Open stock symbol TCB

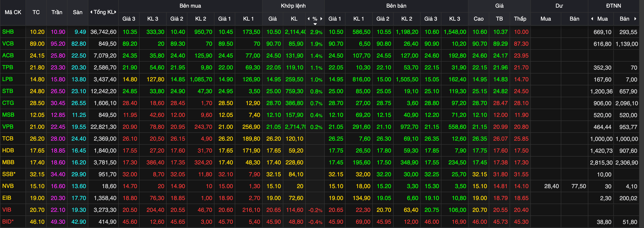(8, 139)
